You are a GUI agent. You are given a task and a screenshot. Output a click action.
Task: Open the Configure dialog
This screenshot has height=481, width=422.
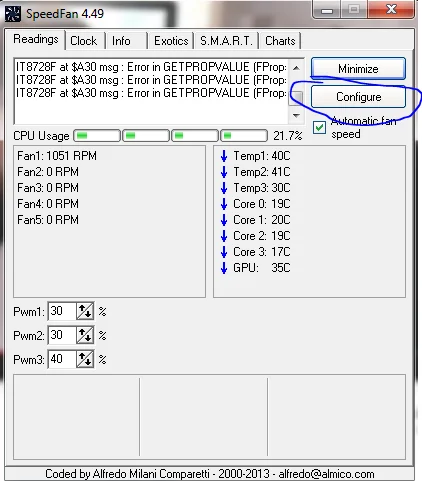coord(358,97)
